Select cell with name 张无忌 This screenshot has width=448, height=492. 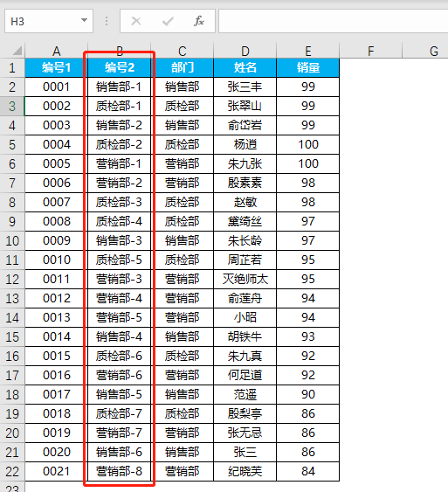245,433
